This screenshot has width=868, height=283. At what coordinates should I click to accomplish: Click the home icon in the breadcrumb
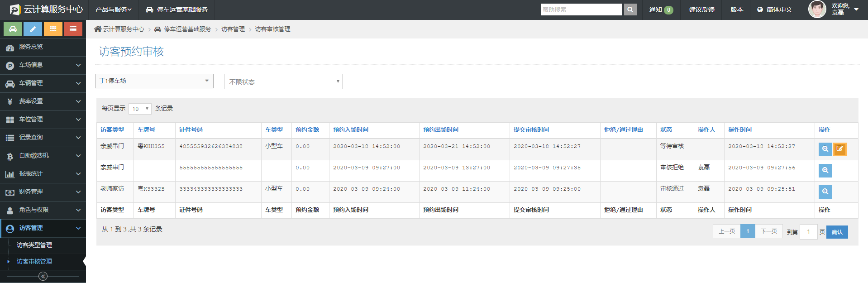[98, 29]
